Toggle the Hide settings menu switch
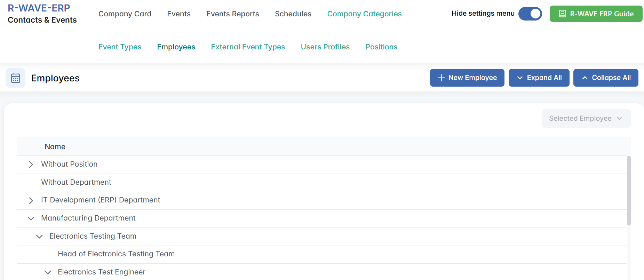This screenshot has height=280, width=644. [530, 14]
